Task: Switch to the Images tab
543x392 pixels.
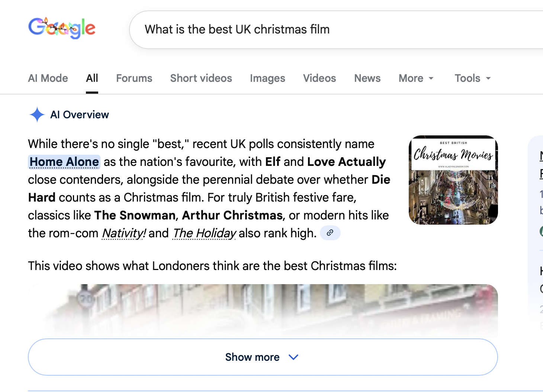Action: tap(267, 78)
